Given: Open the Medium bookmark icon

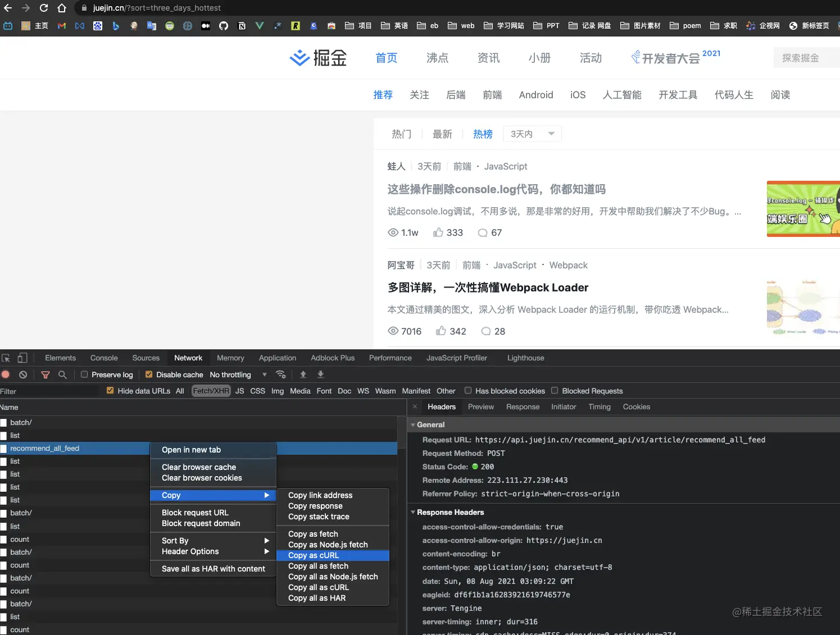Looking at the screenshot, I should point(206,26).
